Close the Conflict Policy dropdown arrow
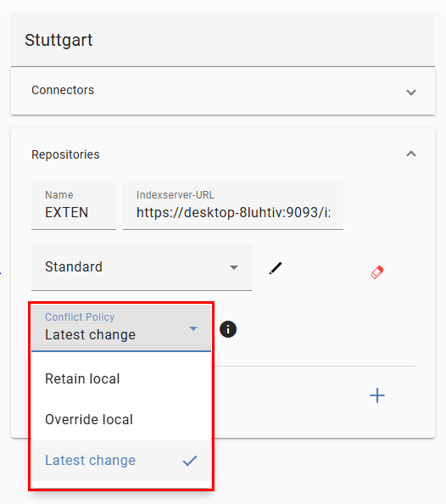The height and width of the screenshot is (504, 446). pyautogui.click(x=193, y=328)
